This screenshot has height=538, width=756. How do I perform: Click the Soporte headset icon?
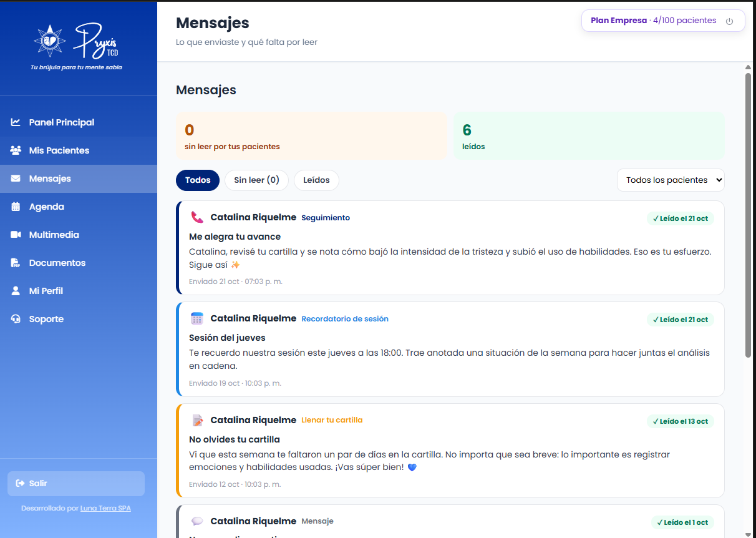coord(16,319)
